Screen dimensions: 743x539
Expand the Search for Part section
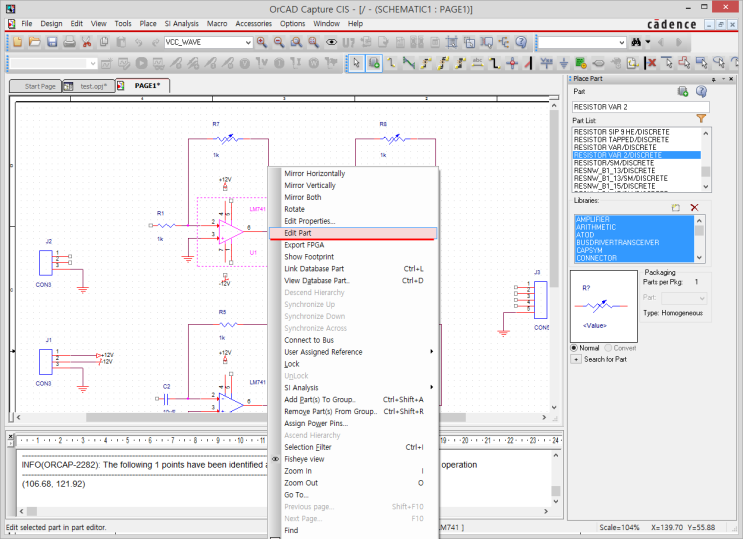coord(576,359)
